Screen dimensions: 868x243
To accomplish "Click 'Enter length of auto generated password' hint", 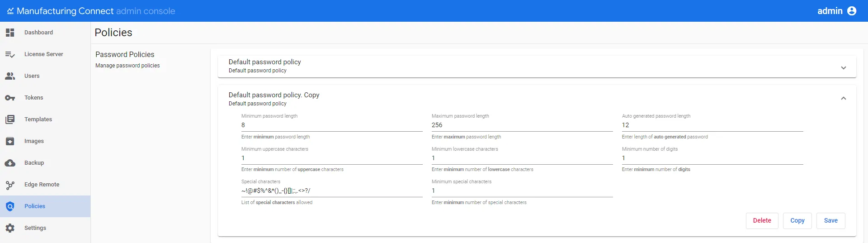I will [x=665, y=137].
